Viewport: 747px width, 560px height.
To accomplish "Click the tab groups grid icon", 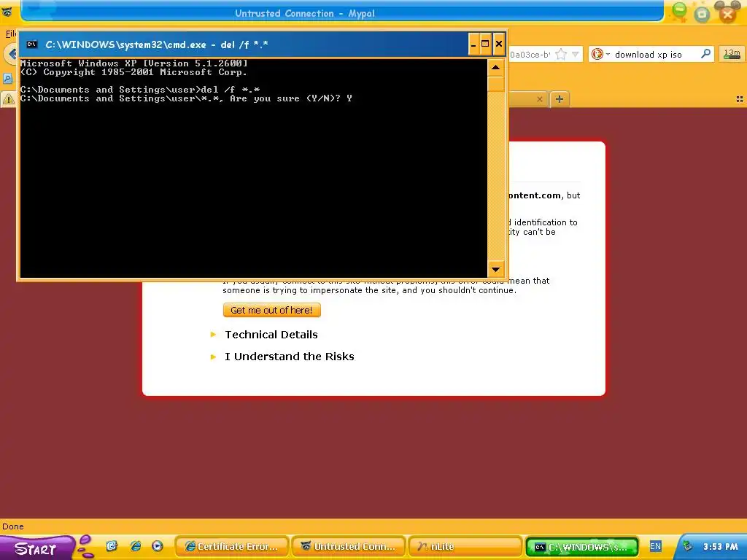I will (740, 99).
